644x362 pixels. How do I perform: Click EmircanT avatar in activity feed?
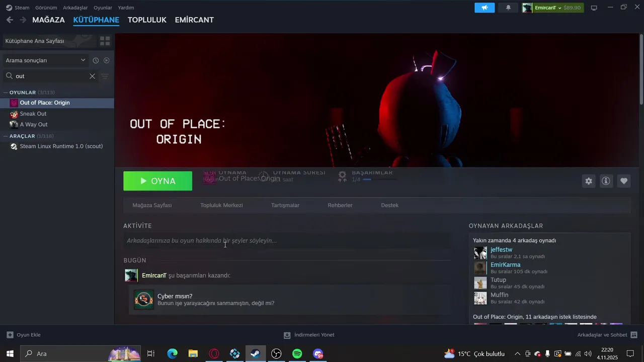(x=131, y=276)
